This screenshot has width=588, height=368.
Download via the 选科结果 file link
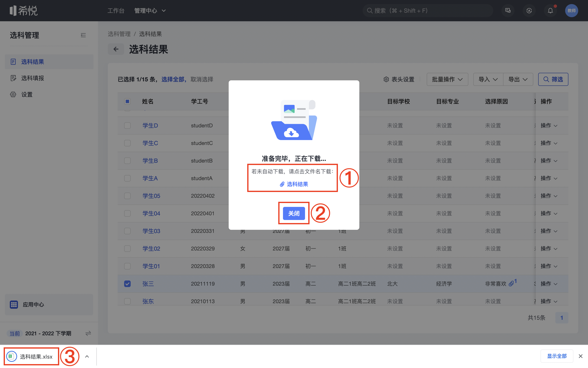point(297,184)
